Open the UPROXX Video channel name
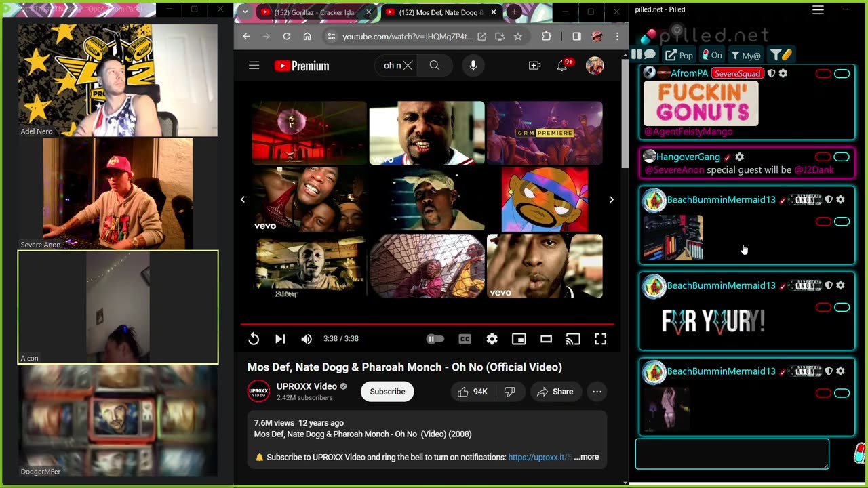The image size is (868, 488). 307,386
